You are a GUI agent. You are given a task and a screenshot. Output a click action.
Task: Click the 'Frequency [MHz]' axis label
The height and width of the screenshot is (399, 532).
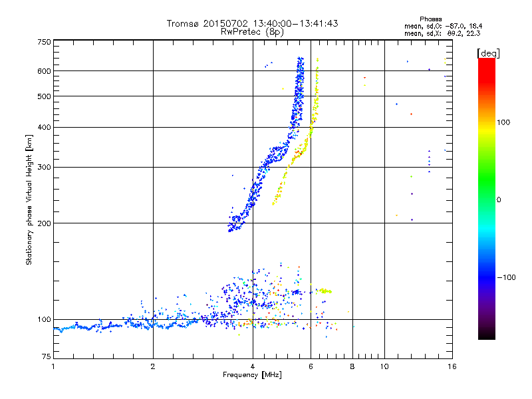coord(252,375)
